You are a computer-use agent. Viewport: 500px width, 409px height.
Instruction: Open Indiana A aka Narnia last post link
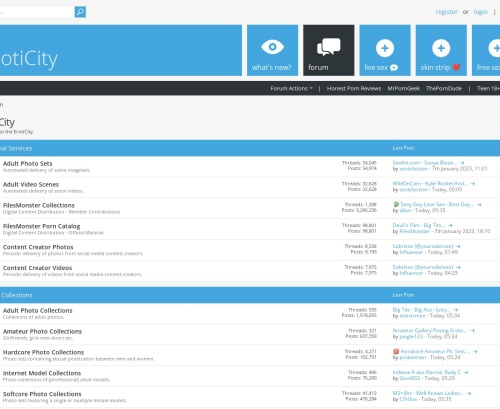427,372
